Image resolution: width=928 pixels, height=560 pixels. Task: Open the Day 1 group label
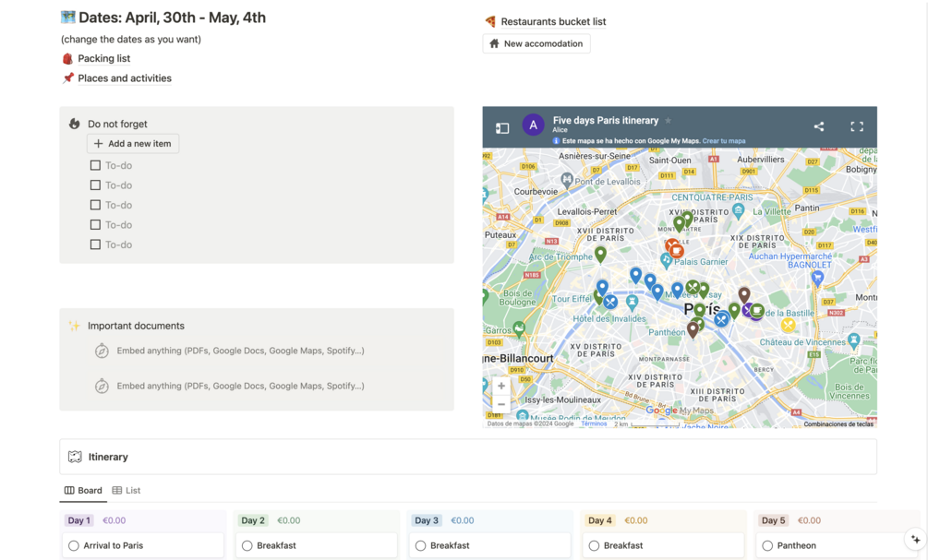point(79,520)
